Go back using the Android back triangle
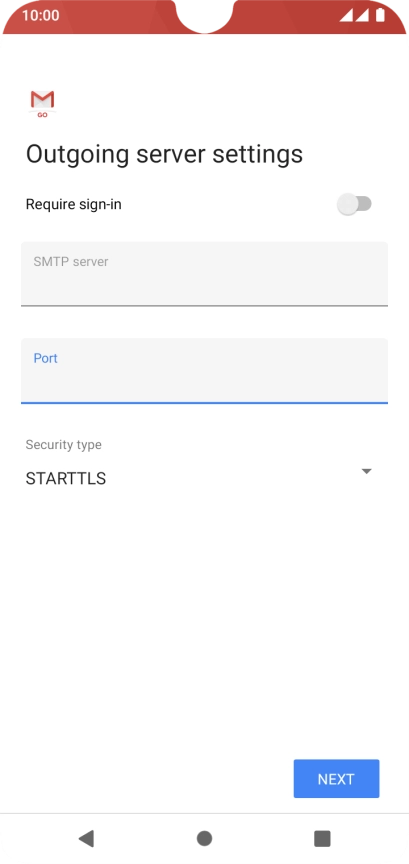Screen dimensions: 409x864 coord(87,838)
